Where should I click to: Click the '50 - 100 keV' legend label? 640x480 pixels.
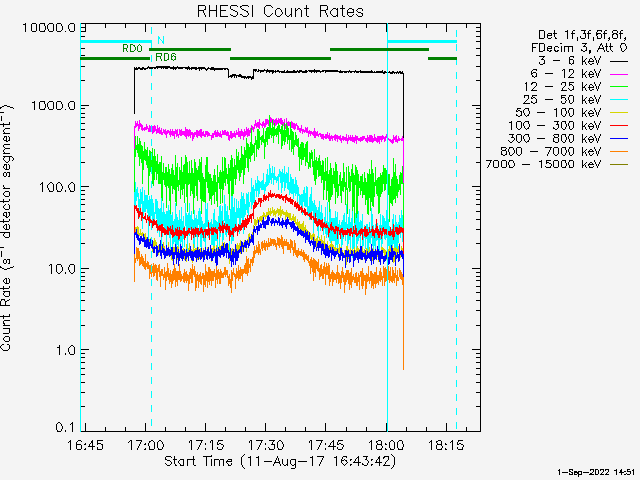point(558,113)
